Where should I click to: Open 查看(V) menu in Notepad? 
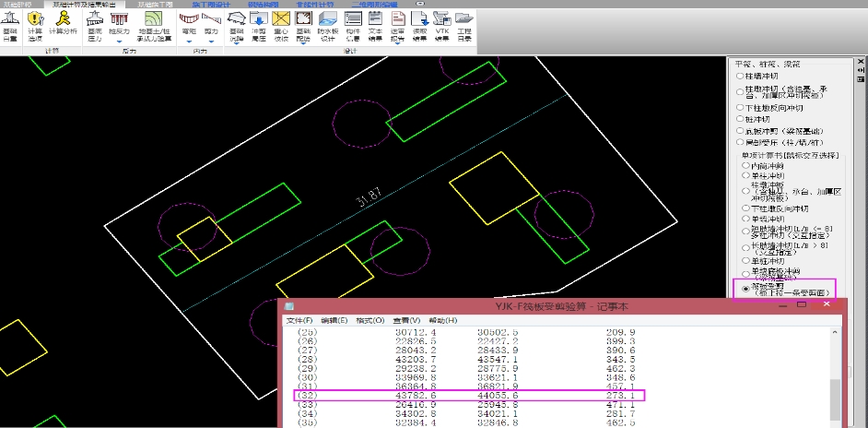[x=405, y=321]
